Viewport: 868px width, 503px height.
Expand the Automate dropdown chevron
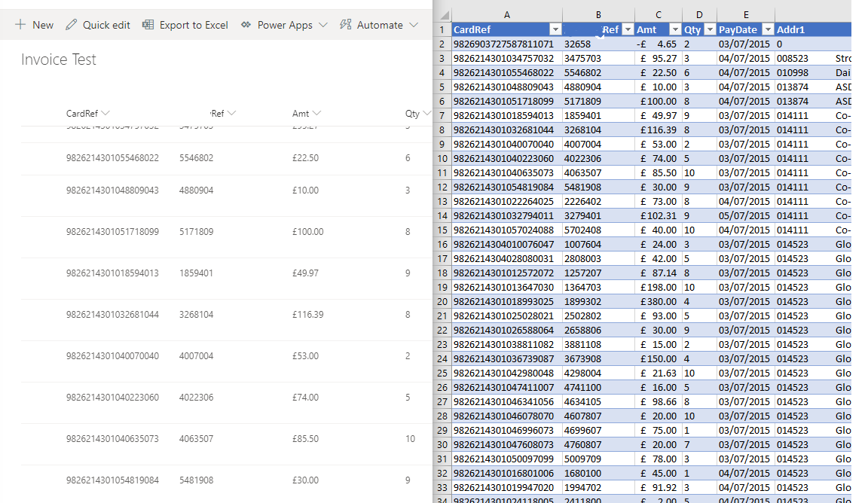tap(414, 25)
